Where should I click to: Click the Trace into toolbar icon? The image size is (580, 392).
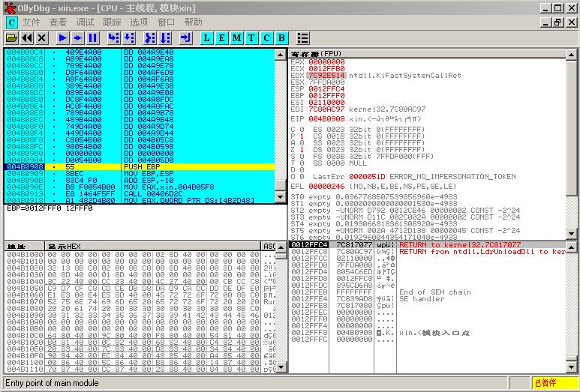[150, 37]
